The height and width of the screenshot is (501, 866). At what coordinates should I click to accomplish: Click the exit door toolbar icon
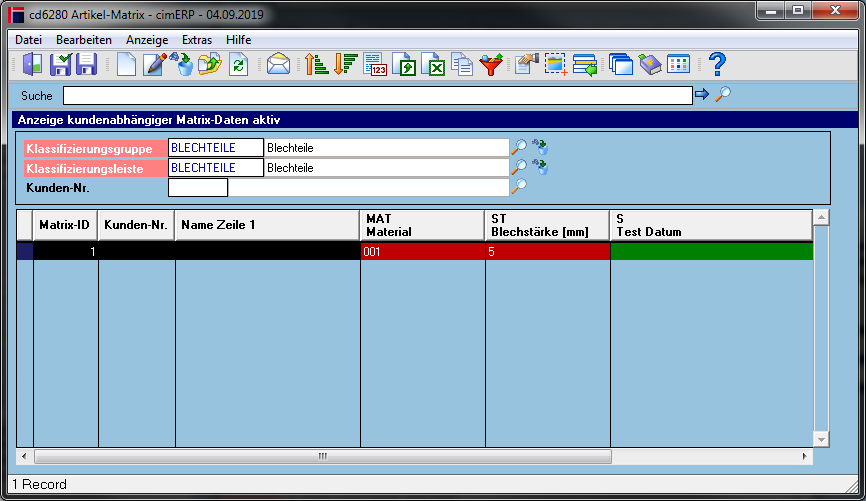[33, 65]
